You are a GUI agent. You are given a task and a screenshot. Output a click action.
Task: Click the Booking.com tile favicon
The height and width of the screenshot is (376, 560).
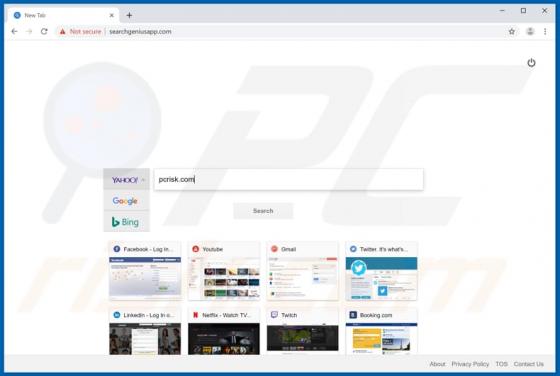tap(353, 315)
